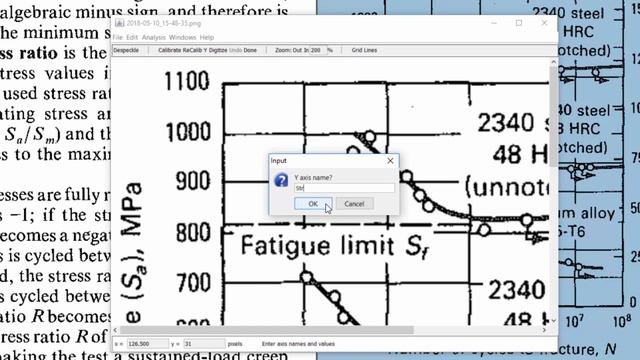Click the 'Enter axis names and values' status text
Screen dimensions: 640x360
[298, 344]
